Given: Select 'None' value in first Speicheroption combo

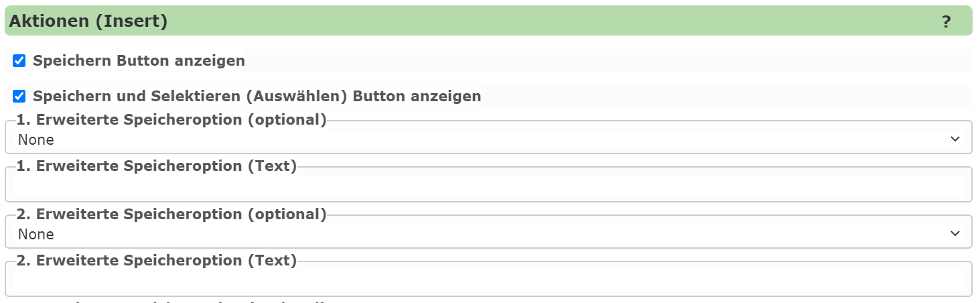Looking at the screenshot, I should point(36,140).
